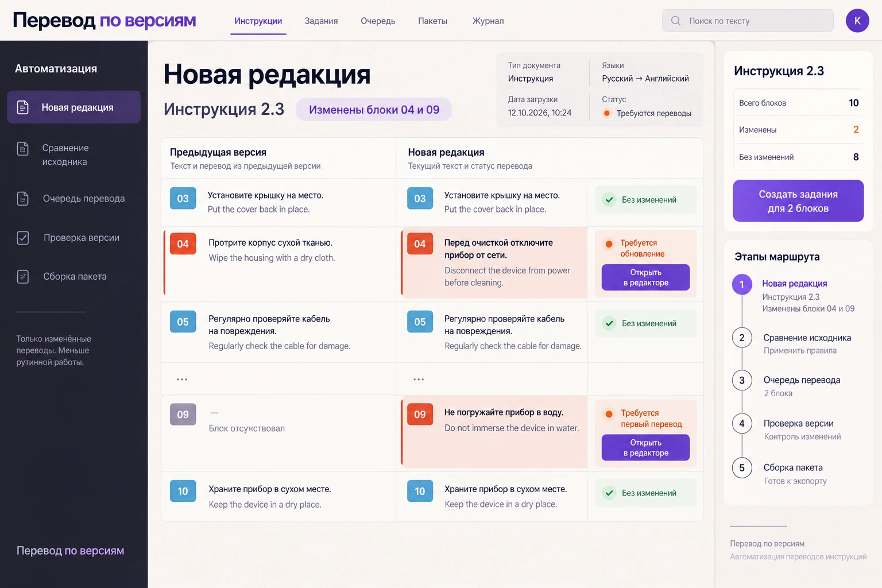Image resolution: width=882 pixels, height=588 pixels.
Task: Click route step 5 circle
Action: pyautogui.click(x=742, y=467)
